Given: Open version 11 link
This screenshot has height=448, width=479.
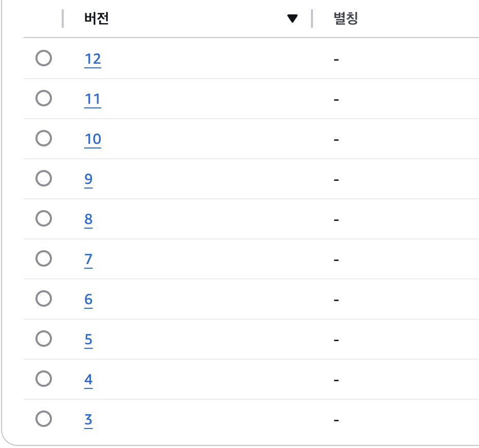Looking at the screenshot, I should click(93, 99).
